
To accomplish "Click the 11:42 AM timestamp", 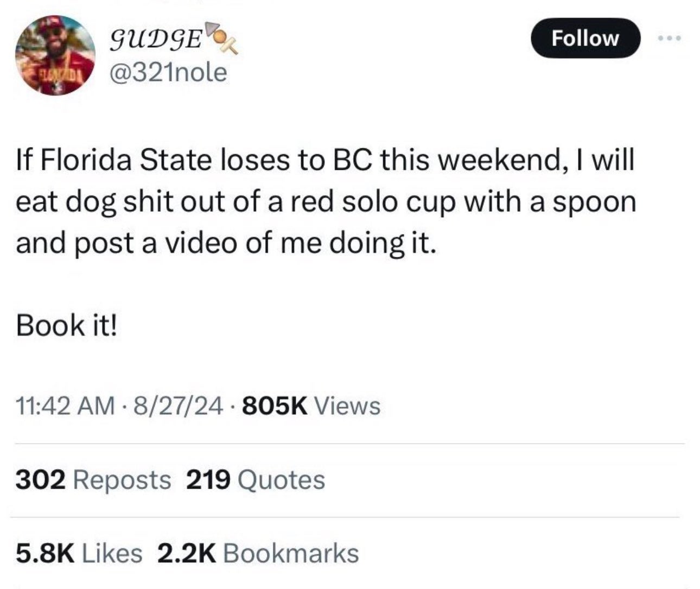I will coord(66,406).
